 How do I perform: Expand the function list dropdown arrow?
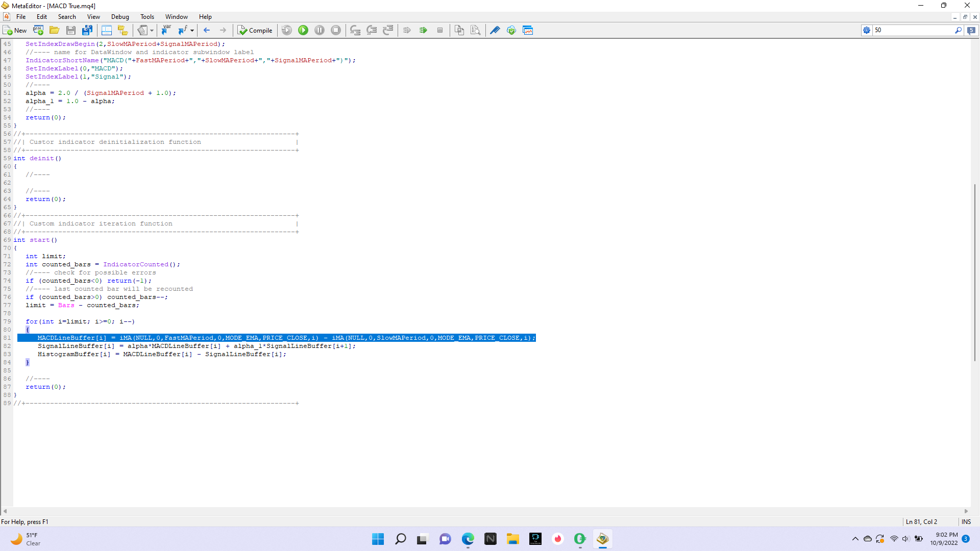192,30
